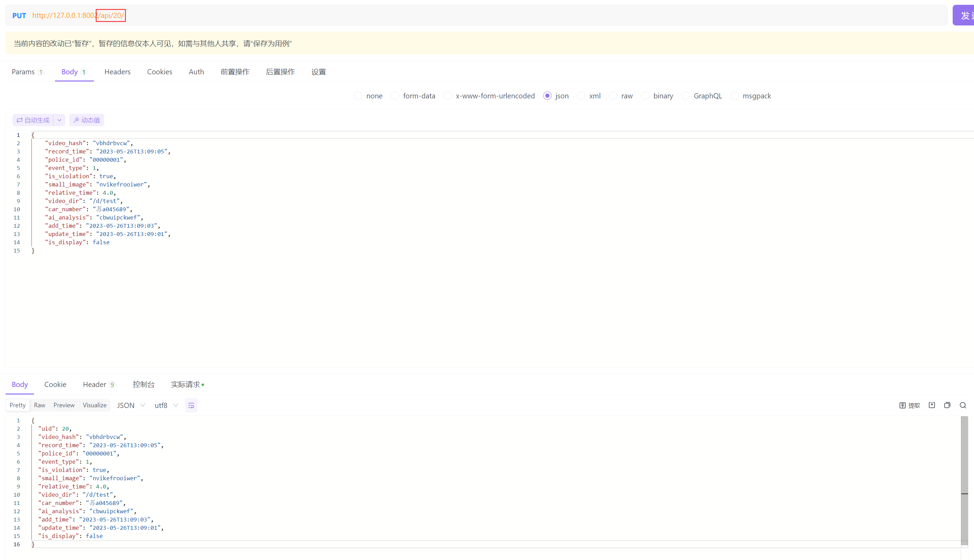Click the "police_id" line in response body
974x560 pixels.
(x=78, y=454)
